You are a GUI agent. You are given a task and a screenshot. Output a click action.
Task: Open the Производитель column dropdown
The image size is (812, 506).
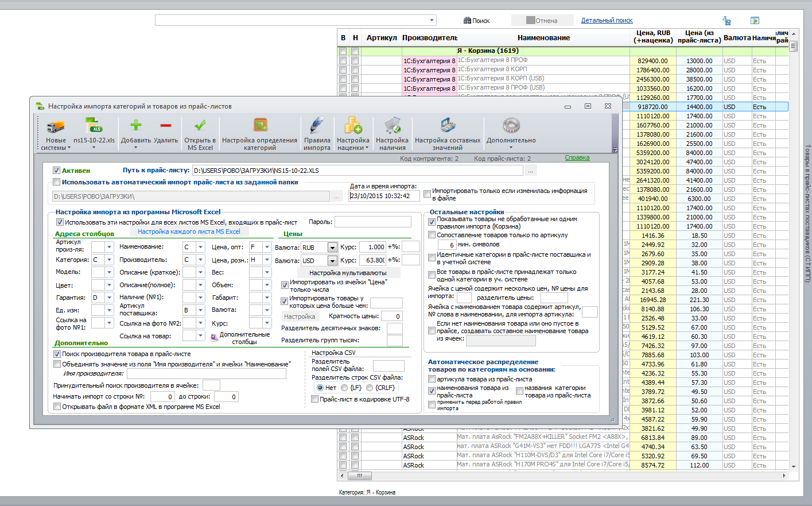point(200,260)
